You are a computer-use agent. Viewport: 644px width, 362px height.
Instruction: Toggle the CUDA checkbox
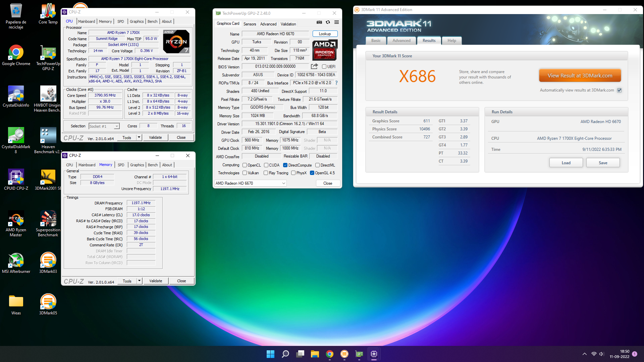[x=266, y=165]
